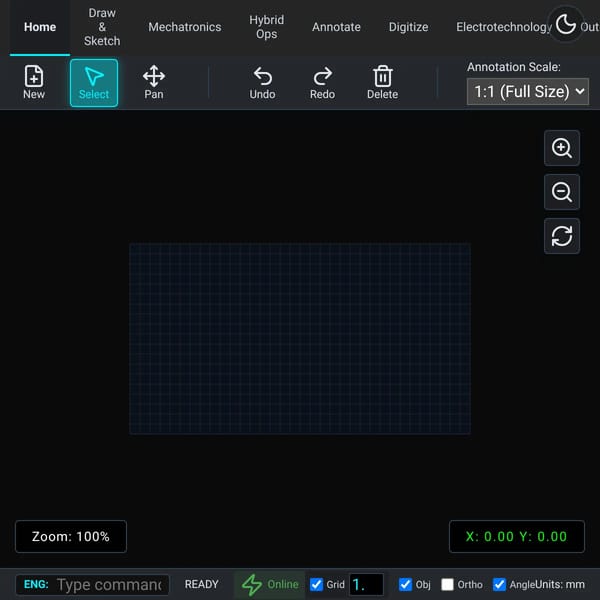Activate the Select tool
This screenshot has width=600, height=600.
pyautogui.click(x=94, y=83)
